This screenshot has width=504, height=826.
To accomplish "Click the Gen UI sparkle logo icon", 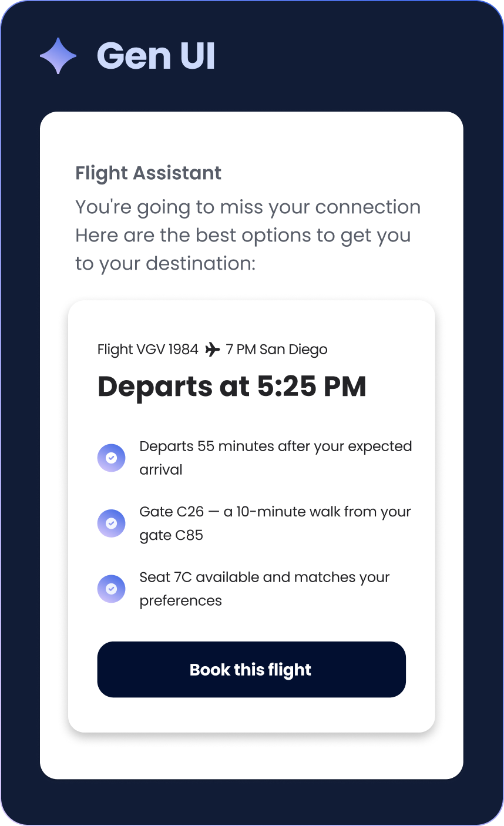I will click(58, 55).
